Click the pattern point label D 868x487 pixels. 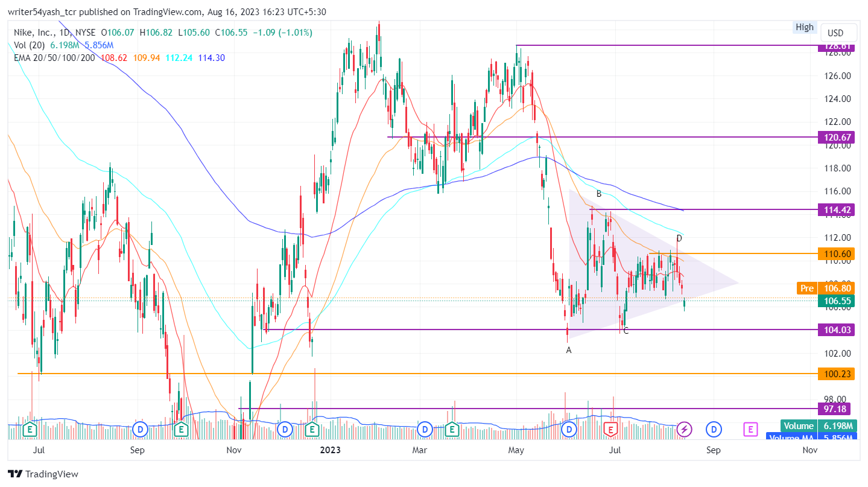[x=679, y=238]
